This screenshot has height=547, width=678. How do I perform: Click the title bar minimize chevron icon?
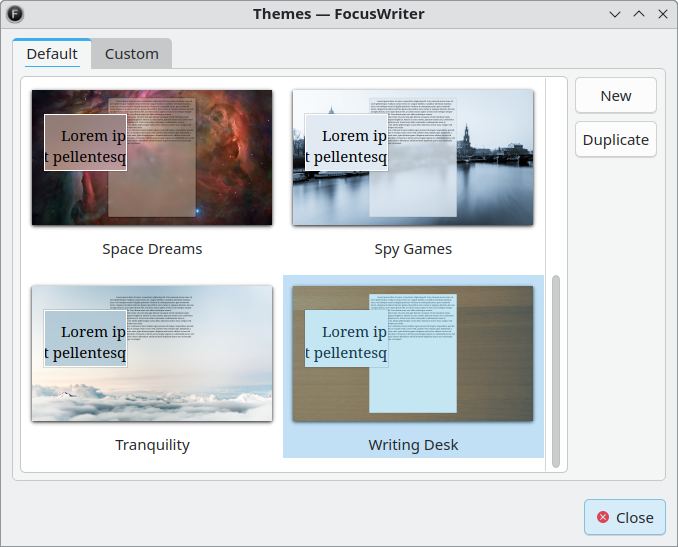click(x=615, y=14)
